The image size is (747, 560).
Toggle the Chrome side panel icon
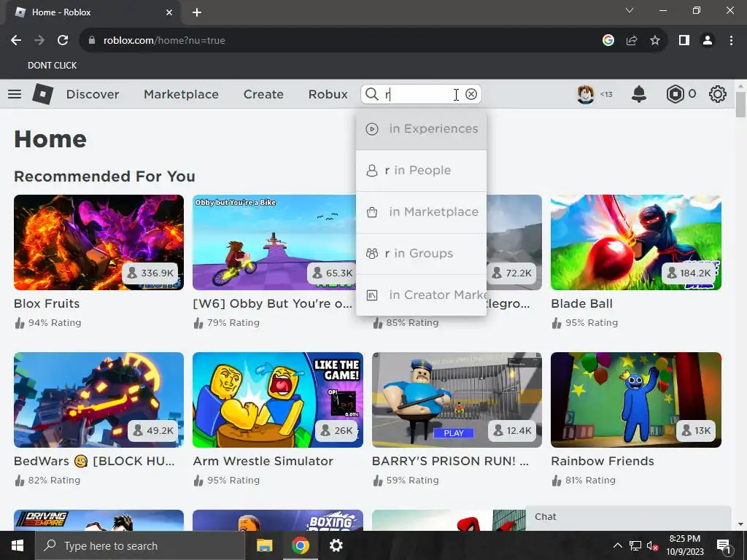pyautogui.click(x=684, y=41)
